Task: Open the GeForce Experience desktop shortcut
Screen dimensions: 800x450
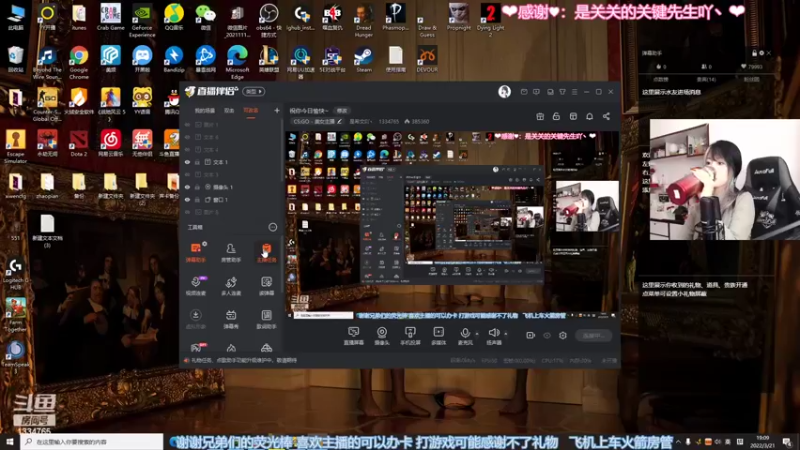Action: (142, 20)
